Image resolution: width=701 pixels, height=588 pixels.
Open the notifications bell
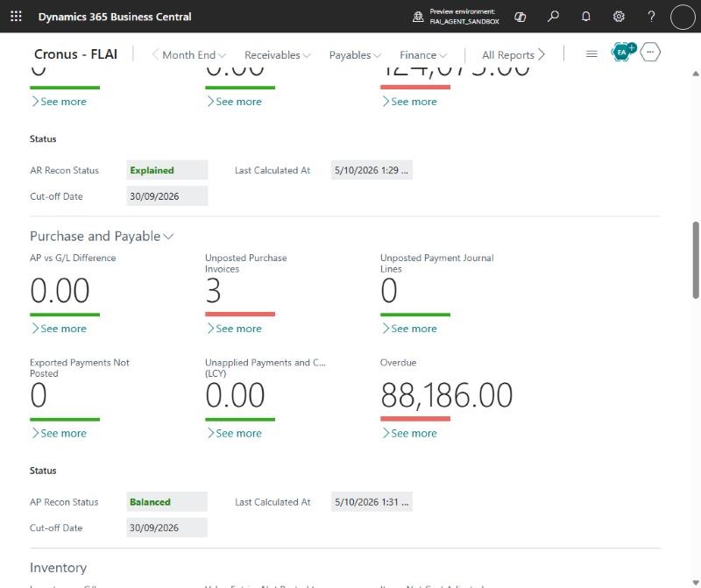coord(585,17)
